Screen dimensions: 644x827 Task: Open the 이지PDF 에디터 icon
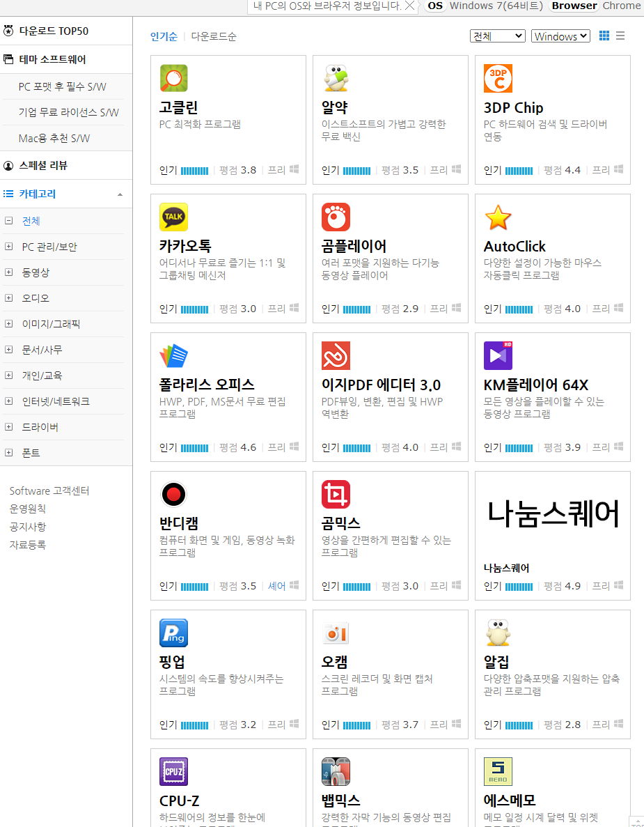point(336,355)
